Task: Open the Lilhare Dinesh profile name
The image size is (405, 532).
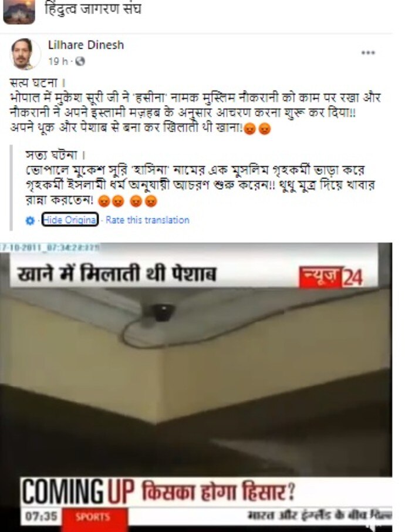Action: coord(86,45)
